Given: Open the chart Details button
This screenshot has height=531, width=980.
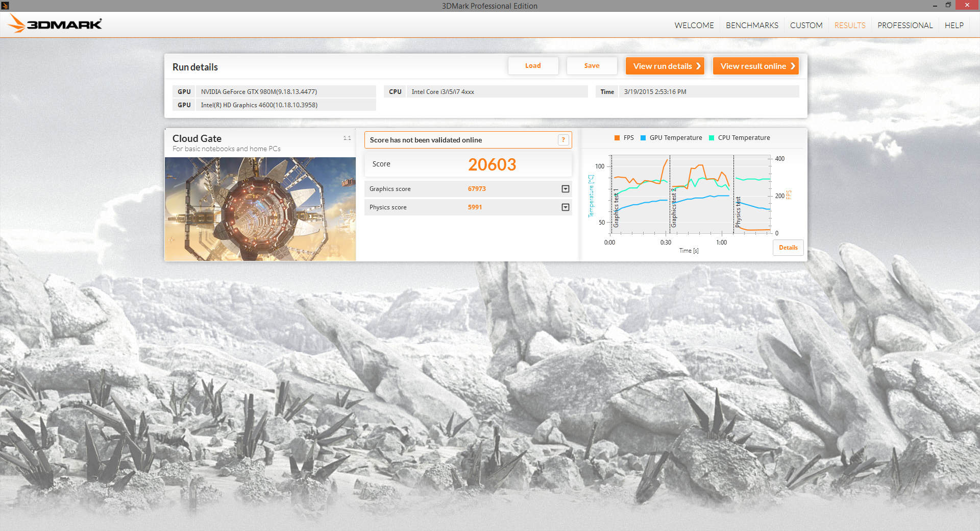Looking at the screenshot, I should tap(788, 248).
